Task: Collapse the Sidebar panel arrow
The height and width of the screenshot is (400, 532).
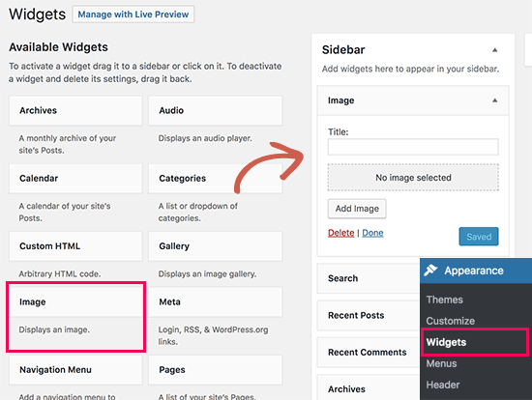Action: point(494,50)
